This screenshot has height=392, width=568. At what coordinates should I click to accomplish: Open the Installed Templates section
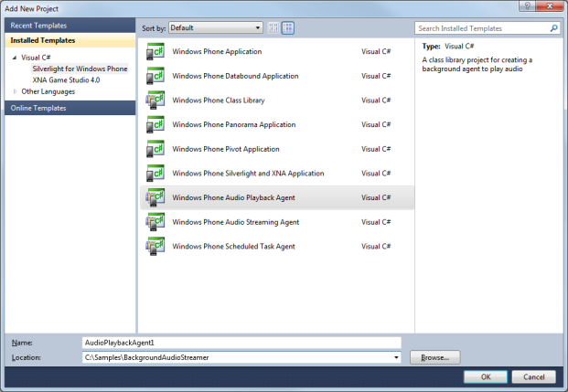(70, 40)
